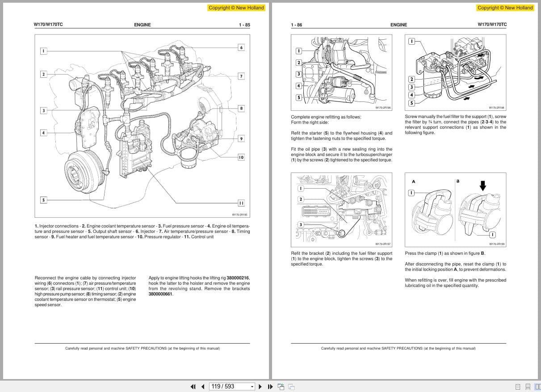541x392 pixels.
Task: Advance to the next page
Action: click(260, 386)
